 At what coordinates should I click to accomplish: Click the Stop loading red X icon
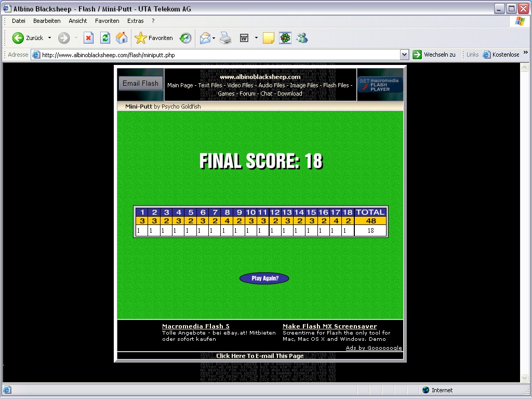[x=88, y=38]
